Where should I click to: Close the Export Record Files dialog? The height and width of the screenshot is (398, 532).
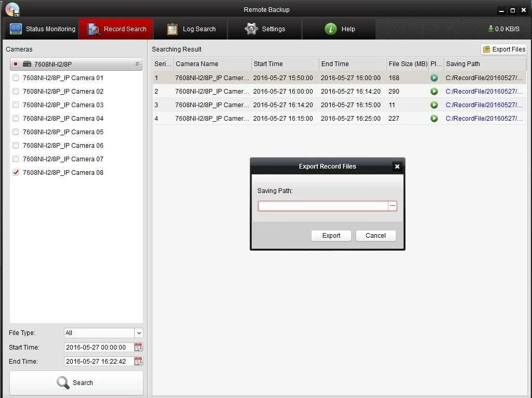(397, 166)
